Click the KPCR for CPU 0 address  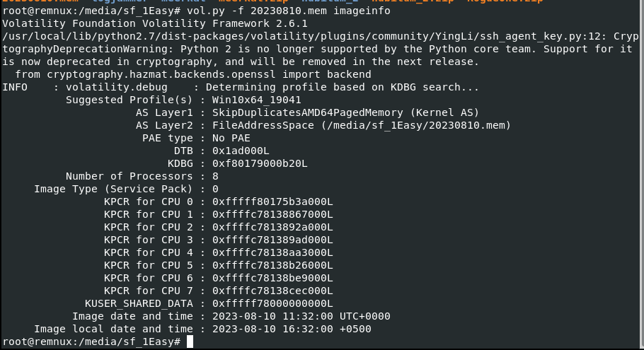pyautogui.click(x=272, y=202)
